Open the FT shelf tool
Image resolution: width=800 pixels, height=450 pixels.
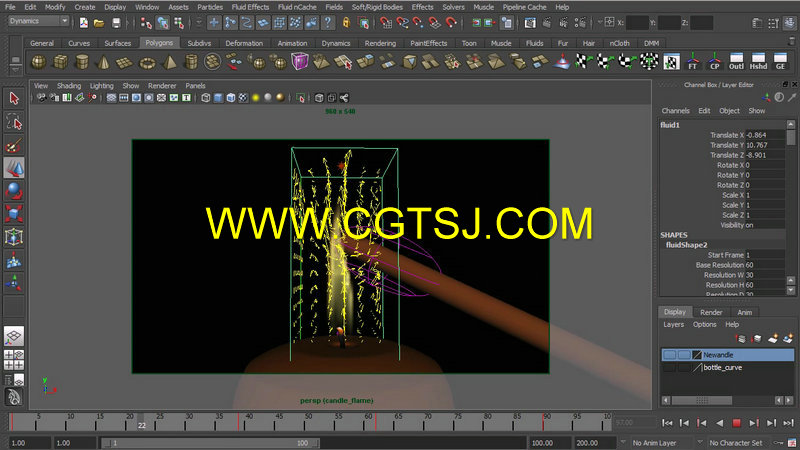(692, 62)
